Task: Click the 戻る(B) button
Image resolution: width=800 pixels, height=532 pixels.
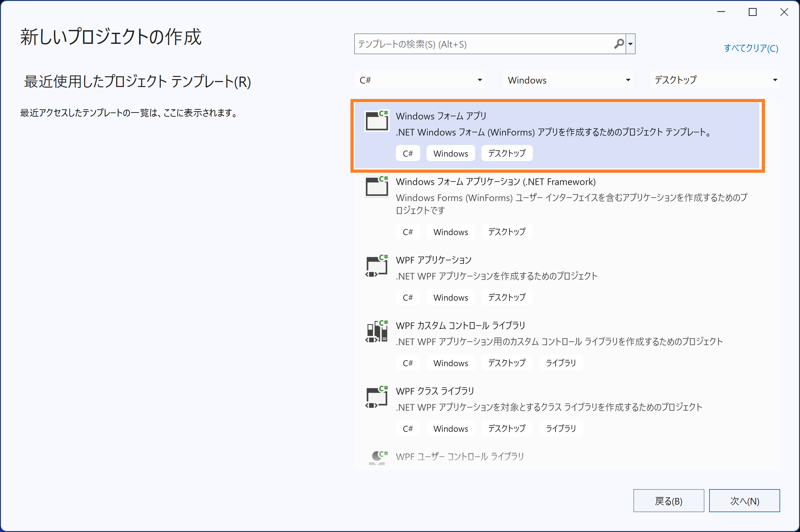Action: click(668, 501)
